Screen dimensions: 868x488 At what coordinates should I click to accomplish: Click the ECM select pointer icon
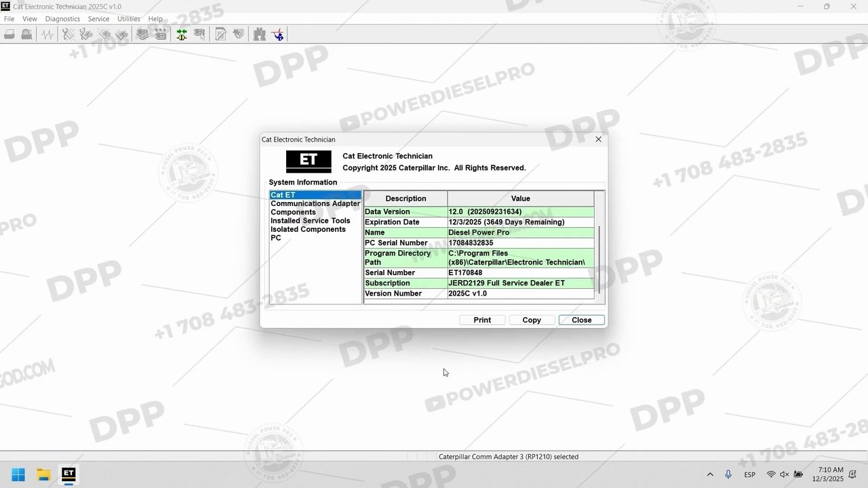point(199,34)
